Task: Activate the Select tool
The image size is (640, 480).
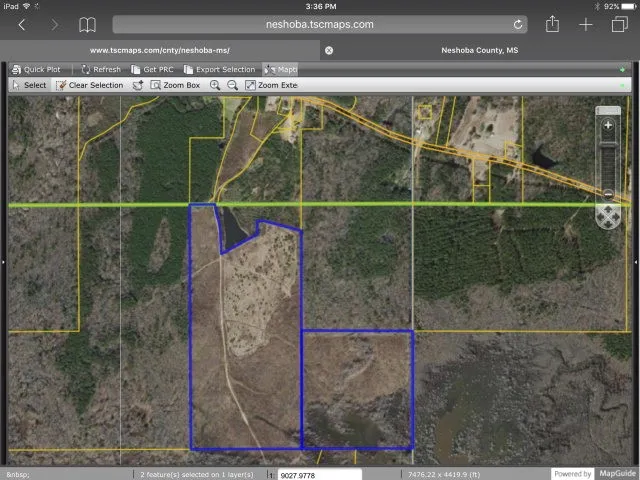Action: click(x=29, y=85)
